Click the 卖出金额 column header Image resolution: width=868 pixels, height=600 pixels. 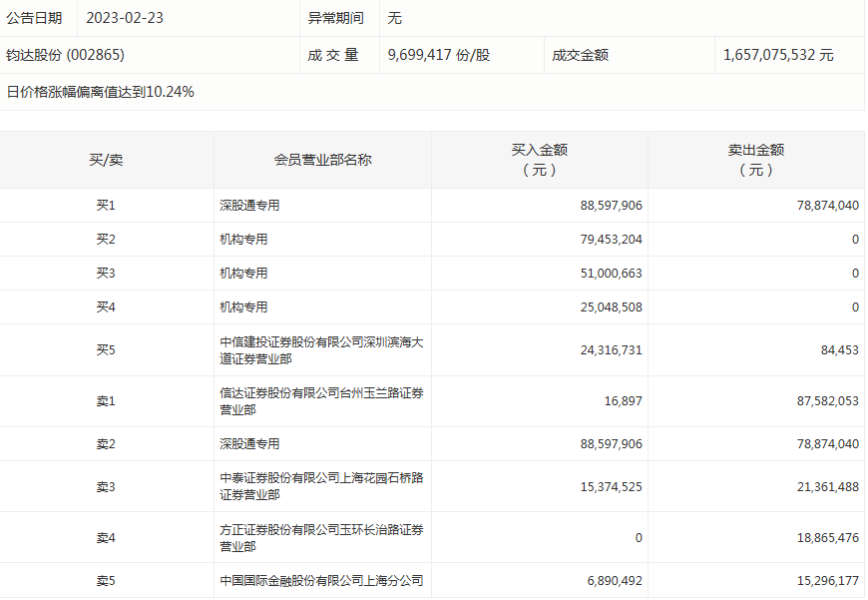pos(755,160)
